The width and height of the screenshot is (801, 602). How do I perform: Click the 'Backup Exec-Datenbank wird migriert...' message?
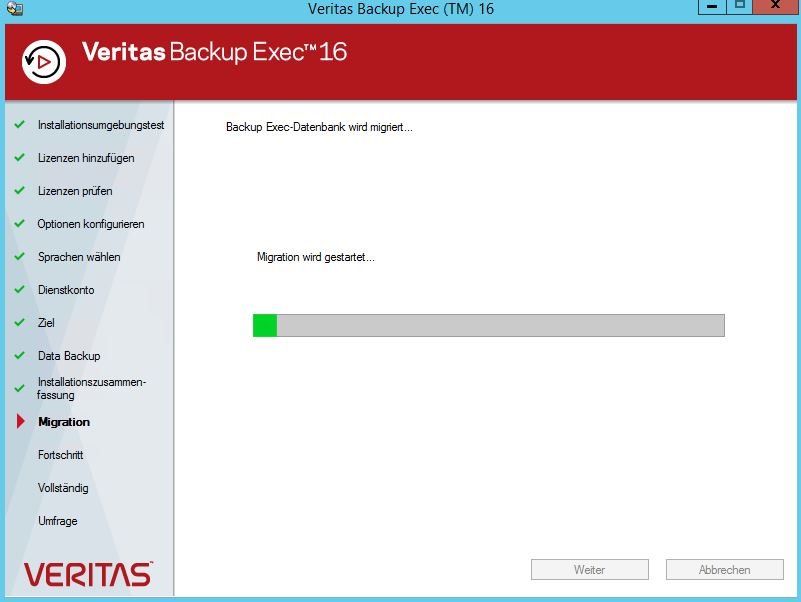pyautogui.click(x=319, y=127)
